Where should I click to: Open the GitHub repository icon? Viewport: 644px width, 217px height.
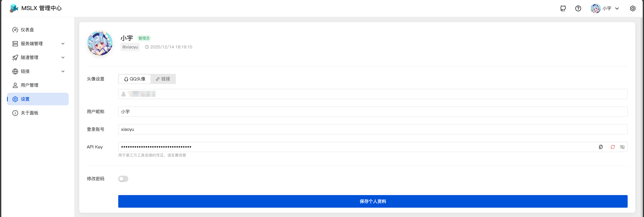coord(563,9)
